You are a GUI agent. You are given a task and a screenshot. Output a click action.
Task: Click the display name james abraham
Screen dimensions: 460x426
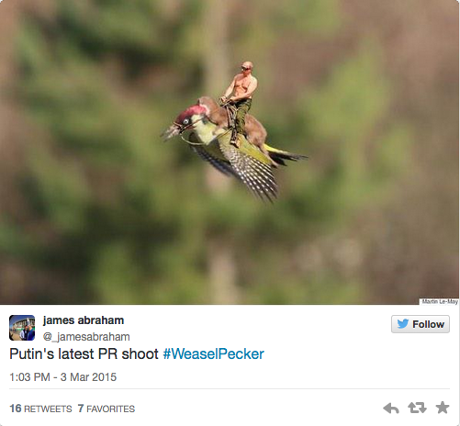pyautogui.click(x=83, y=320)
